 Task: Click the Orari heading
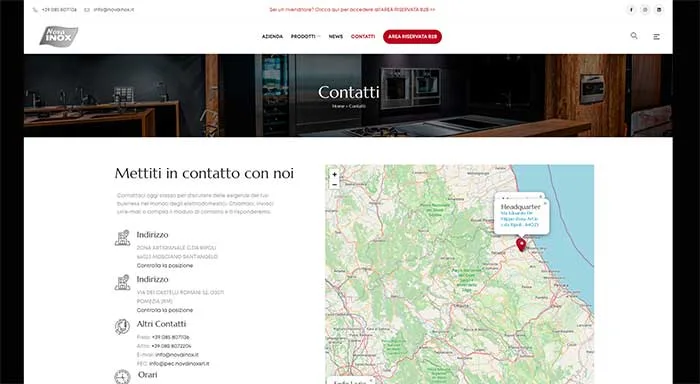147,375
